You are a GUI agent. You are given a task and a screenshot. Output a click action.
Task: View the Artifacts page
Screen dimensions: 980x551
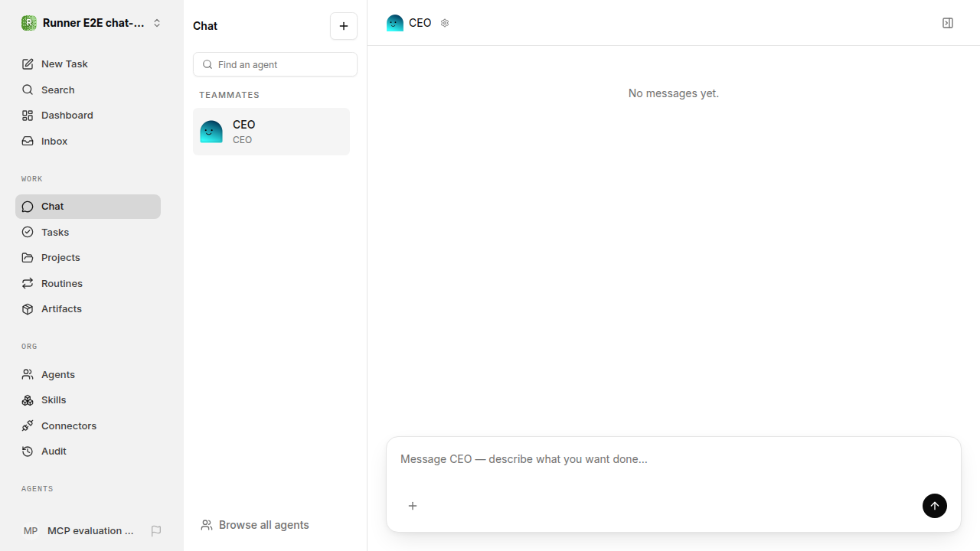pyautogui.click(x=88, y=308)
